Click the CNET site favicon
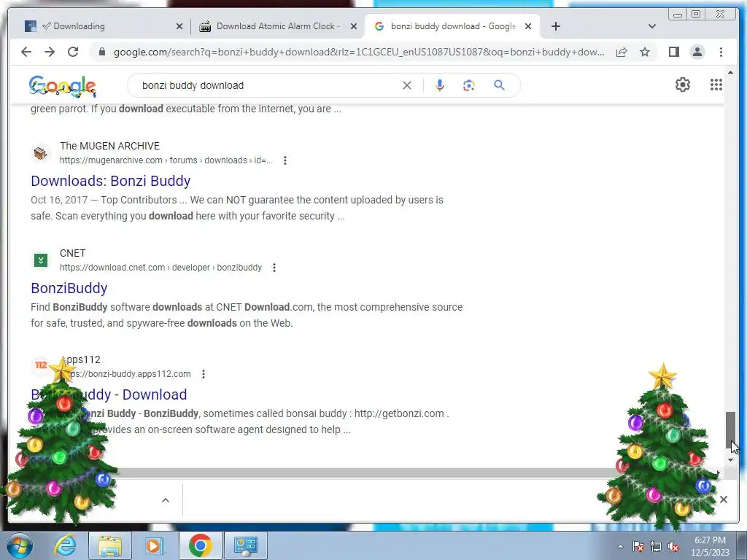The width and height of the screenshot is (747, 560). click(x=41, y=260)
